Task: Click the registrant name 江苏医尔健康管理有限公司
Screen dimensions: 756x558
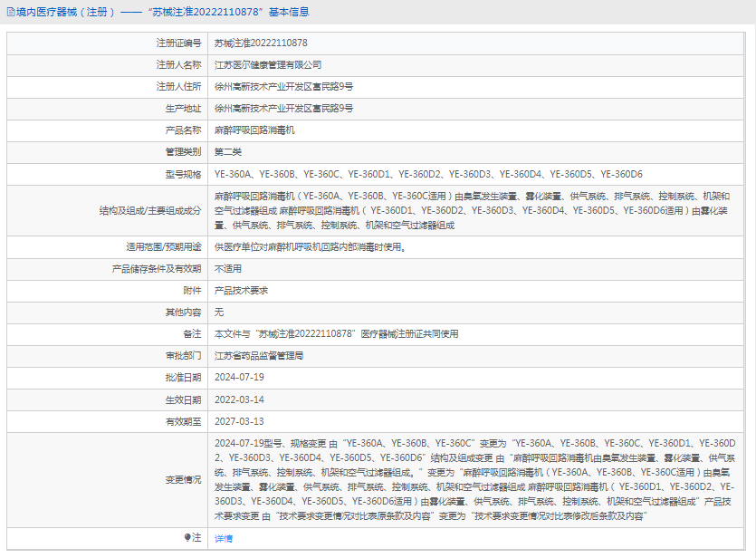Action: pyautogui.click(x=268, y=64)
